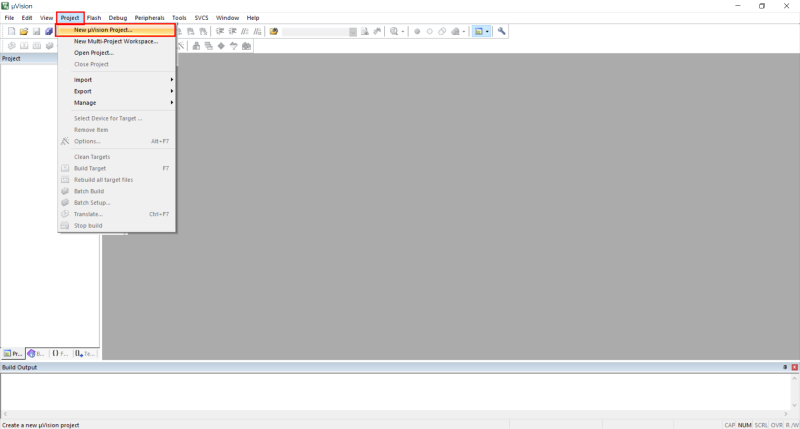
Task: Click the Enable/Disable Breakpoint hollow circle icon
Action: click(x=430, y=32)
